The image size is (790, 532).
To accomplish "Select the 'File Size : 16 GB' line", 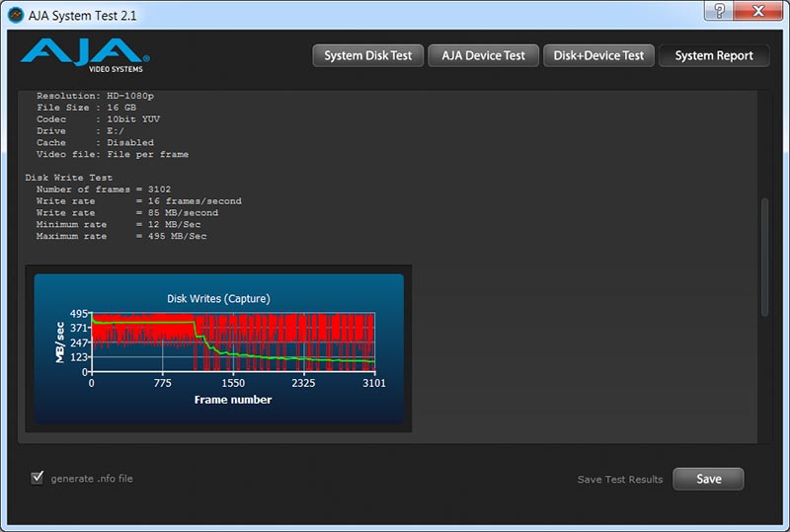I will (x=86, y=108).
